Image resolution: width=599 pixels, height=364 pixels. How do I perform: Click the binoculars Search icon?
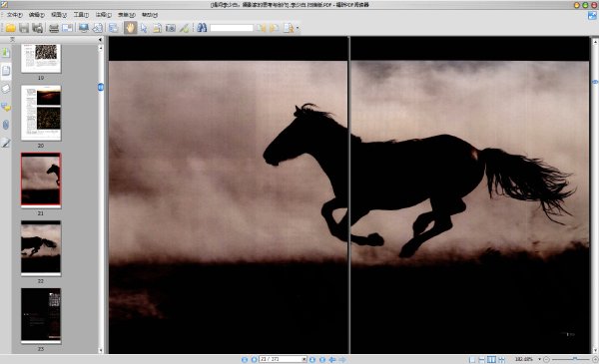pyautogui.click(x=202, y=28)
